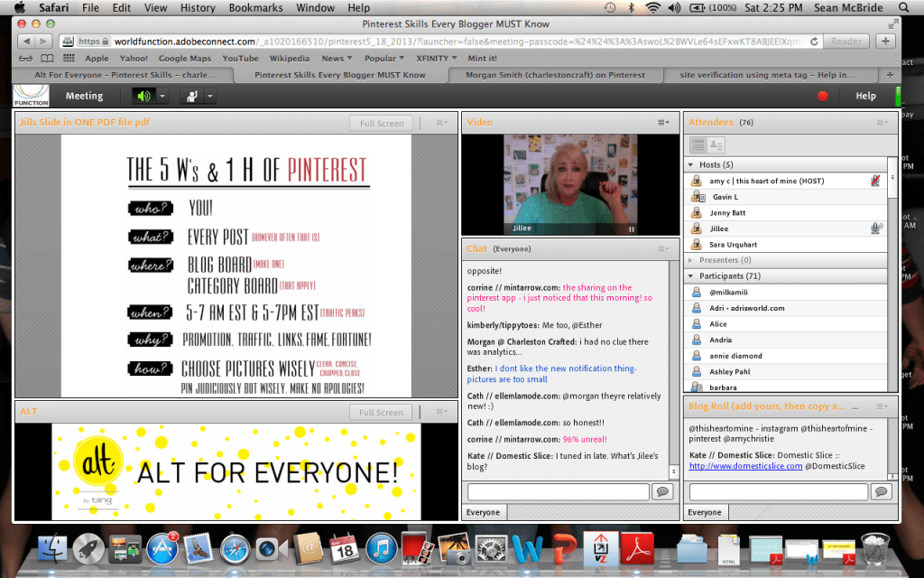
Task: Click the Blog Roll message input field
Action: [779, 492]
